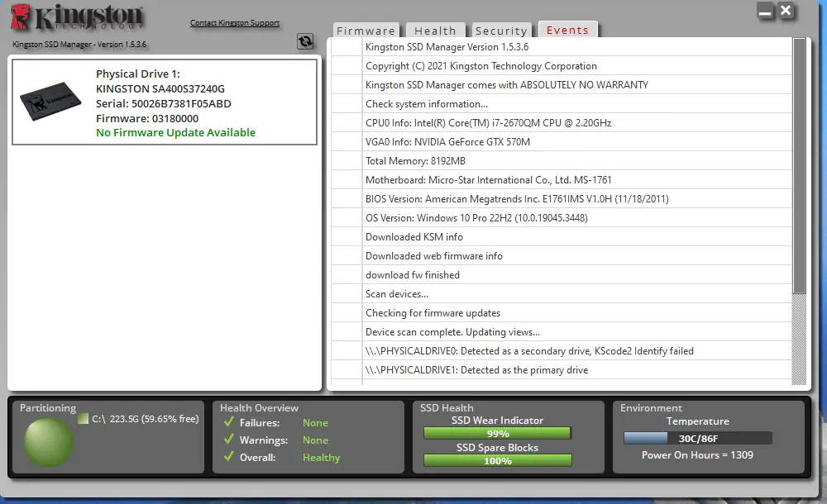Click the Failures green checkmark icon
Screen dimensions: 827x504
tap(229, 421)
